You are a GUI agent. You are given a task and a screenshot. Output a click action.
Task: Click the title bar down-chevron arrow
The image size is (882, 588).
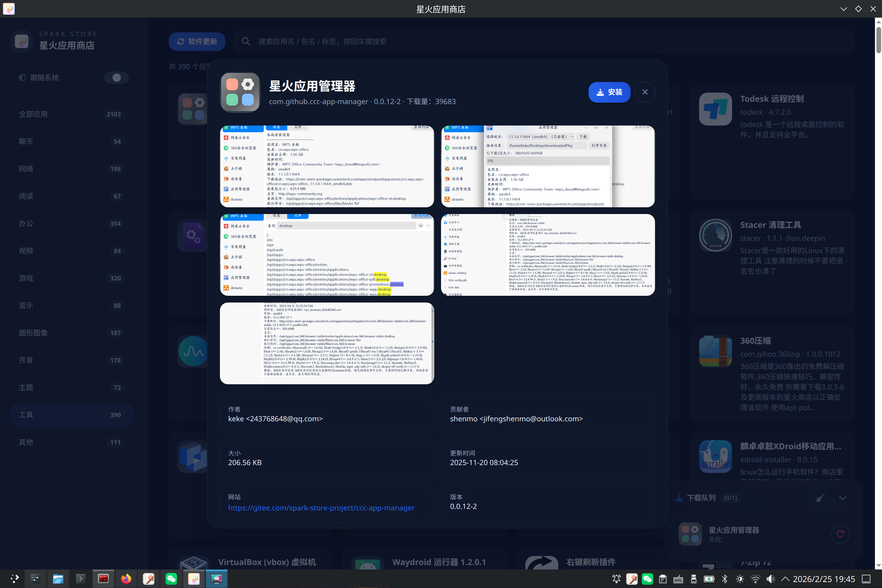pyautogui.click(x=843, y=9)
